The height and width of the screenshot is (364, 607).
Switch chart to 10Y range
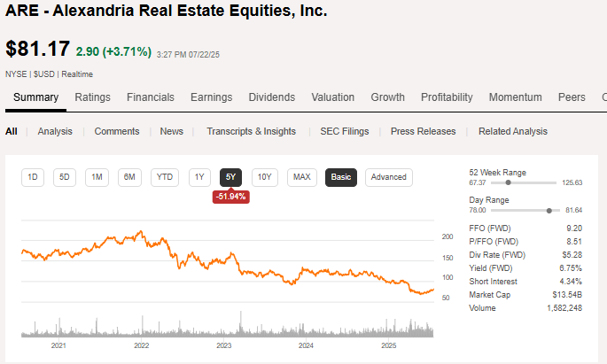tap(264, 177)
